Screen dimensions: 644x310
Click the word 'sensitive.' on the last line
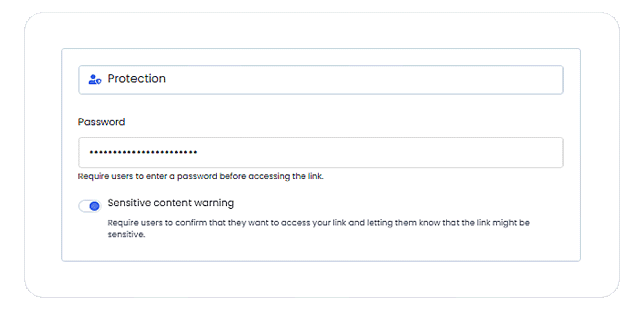(x=126, y=234)
